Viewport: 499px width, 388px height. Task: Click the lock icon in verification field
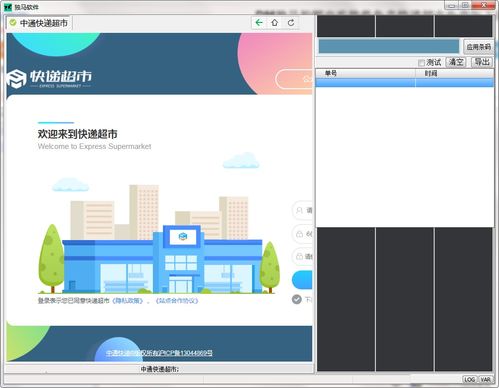coord(299,256)
